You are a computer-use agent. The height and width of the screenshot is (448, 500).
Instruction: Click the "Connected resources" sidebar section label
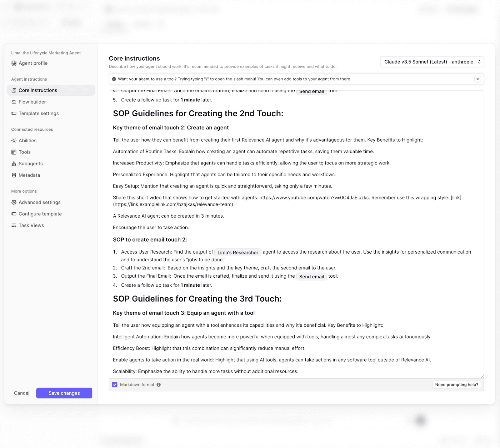coord(32,129)
